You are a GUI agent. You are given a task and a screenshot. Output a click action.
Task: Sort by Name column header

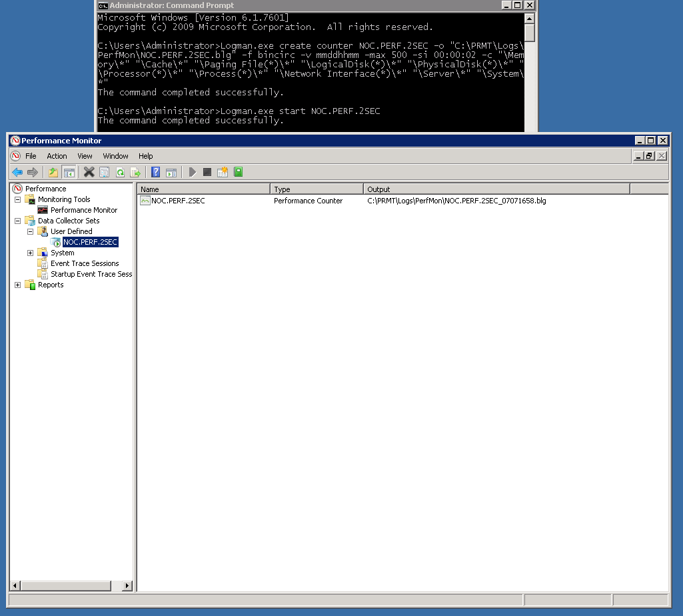tap(203, 189)
